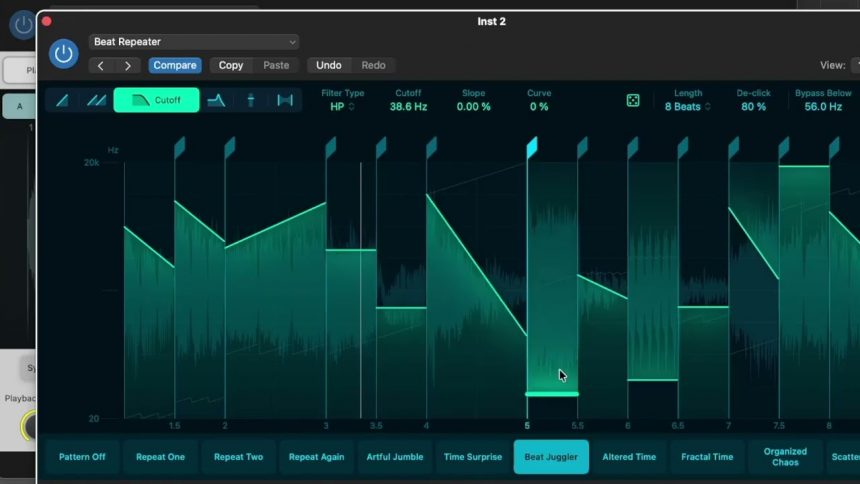Open the Filter Type HP dropdown
Viewport: 860px width, 484px height.
[342, 106]
